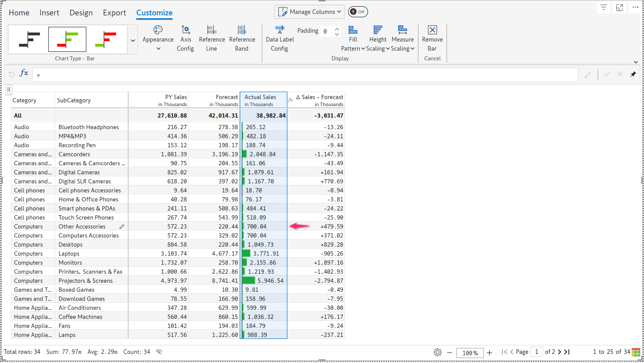This screenshot has height=363, width=644.
Task: Expand the chart type gallery
Action: point(133,40)
